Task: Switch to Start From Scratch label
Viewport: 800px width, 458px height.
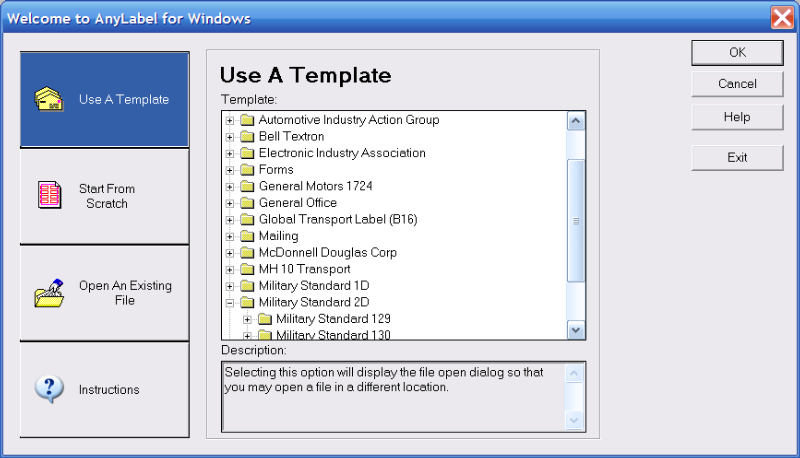Action: [x=107, y=196]
